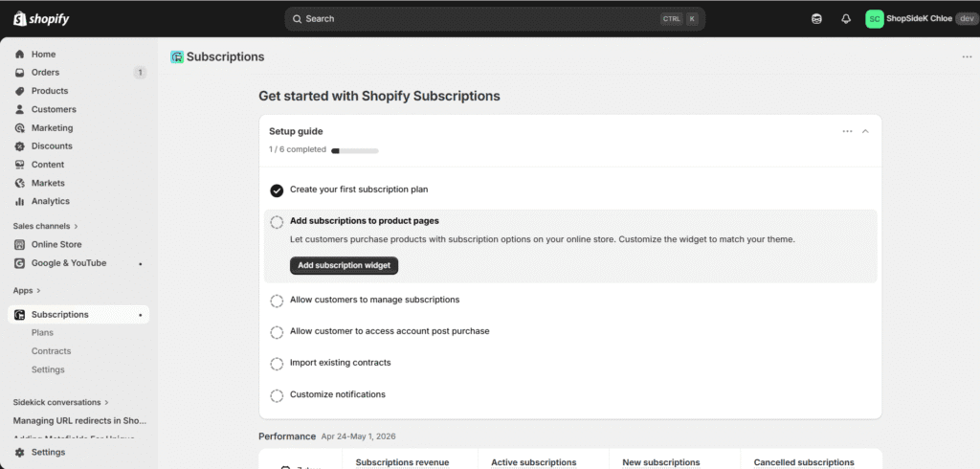The image size is (980, 469).
Task: Mark Add subscriptions to product pages done
Action: (x=277, y=222)
